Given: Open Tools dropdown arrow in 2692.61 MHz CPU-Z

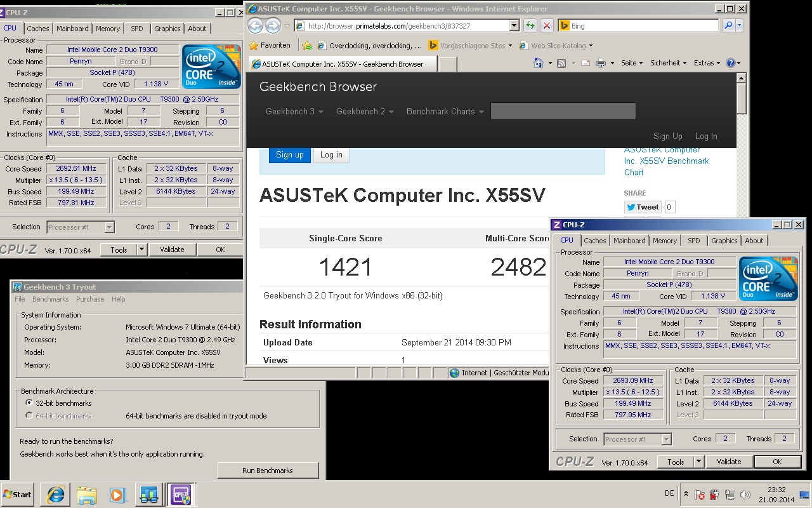Looking at the screenshot, I should [142, 250].
